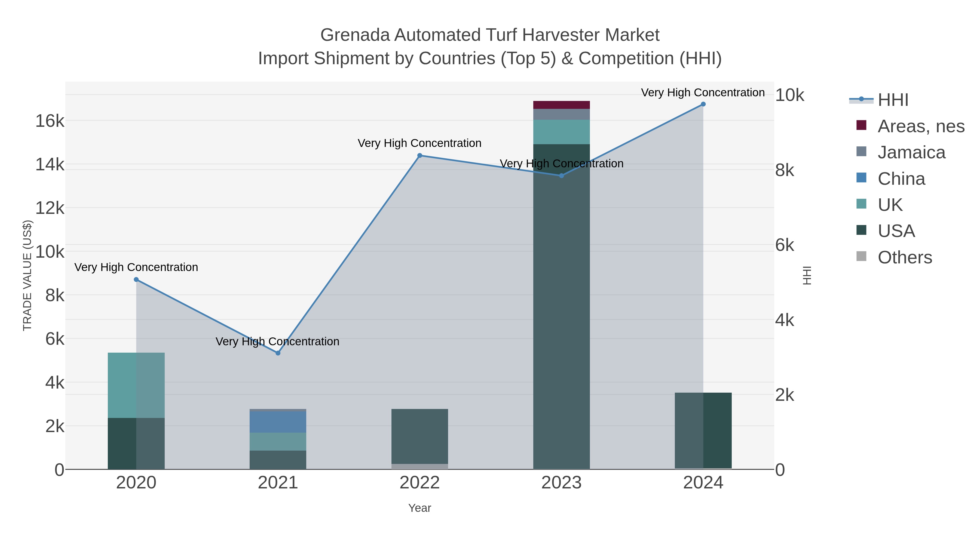Click the 2021 HHI data point marker
Image resolution: width=980 pixels, height=551 pixels.
click(278, 353)
